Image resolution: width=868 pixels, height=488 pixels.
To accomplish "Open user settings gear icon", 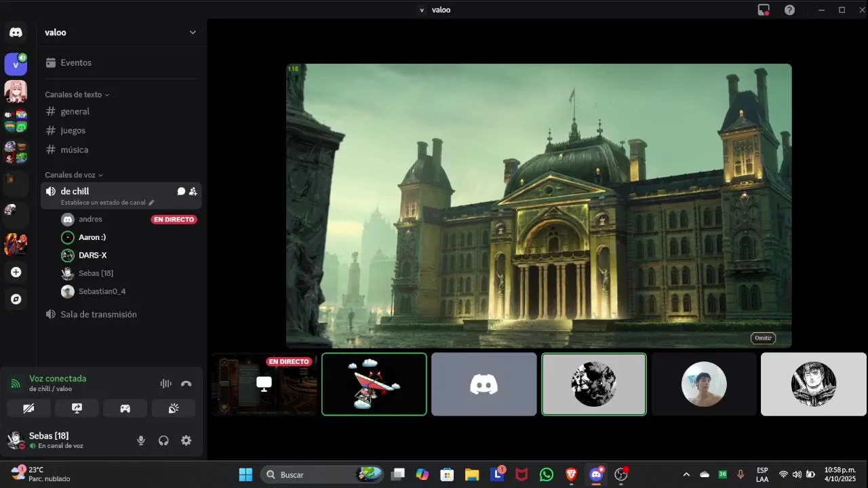I will (186, 441).
